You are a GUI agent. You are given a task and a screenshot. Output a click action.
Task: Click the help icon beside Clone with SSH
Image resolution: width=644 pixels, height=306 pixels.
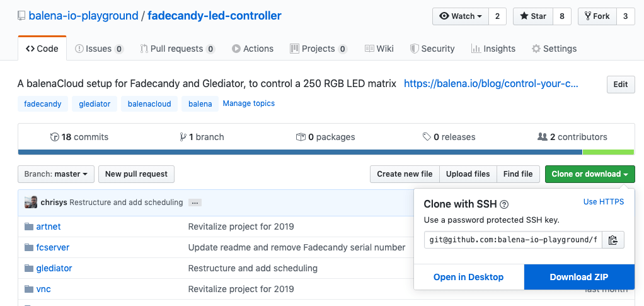(x=504, y=204)
